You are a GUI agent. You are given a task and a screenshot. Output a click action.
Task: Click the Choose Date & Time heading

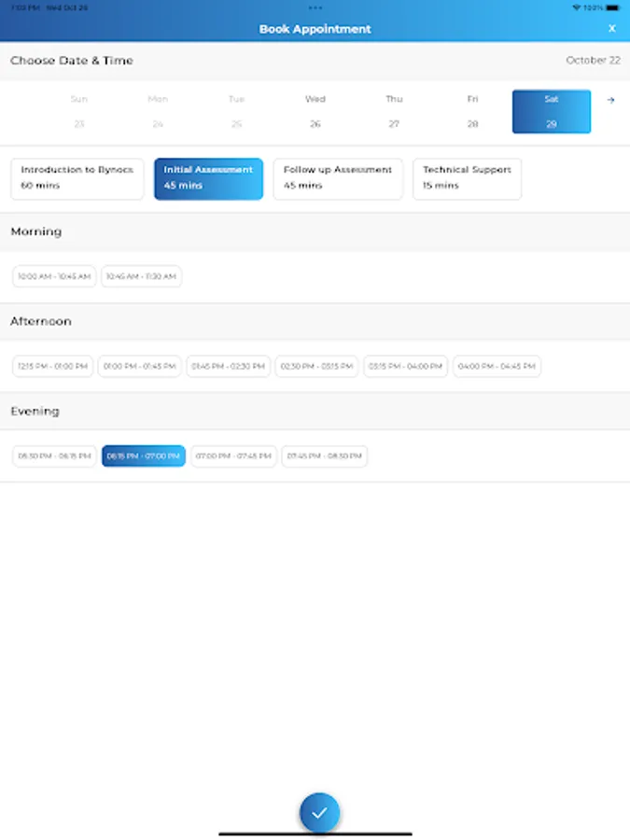point(71,61)
